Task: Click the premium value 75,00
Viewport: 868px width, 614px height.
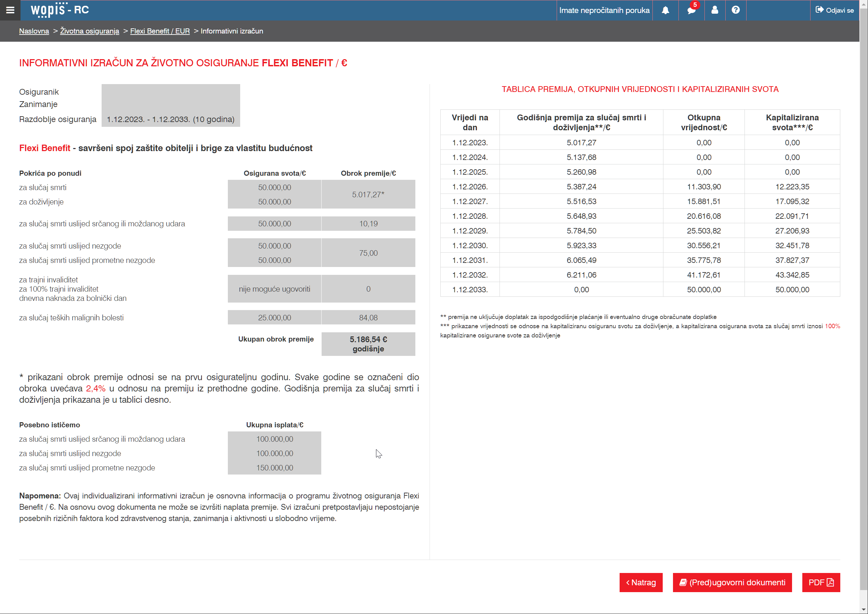Action: coord(368,253)
